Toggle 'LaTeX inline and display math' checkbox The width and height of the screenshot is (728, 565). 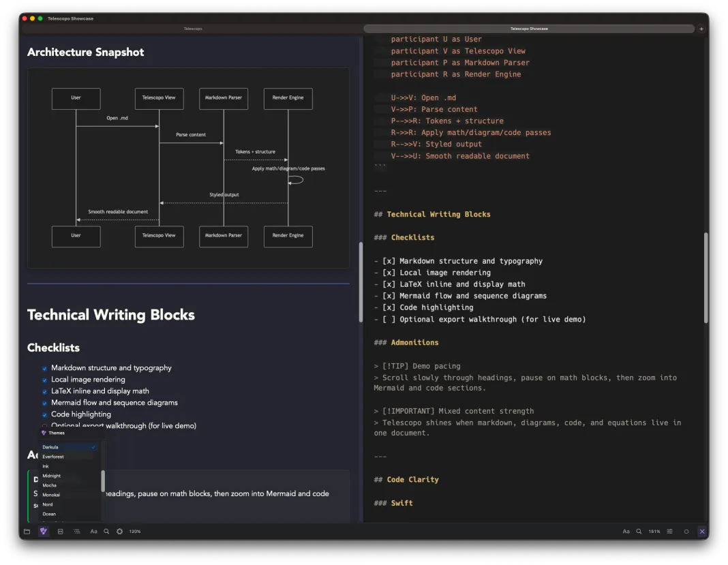[x=44, y=392]
